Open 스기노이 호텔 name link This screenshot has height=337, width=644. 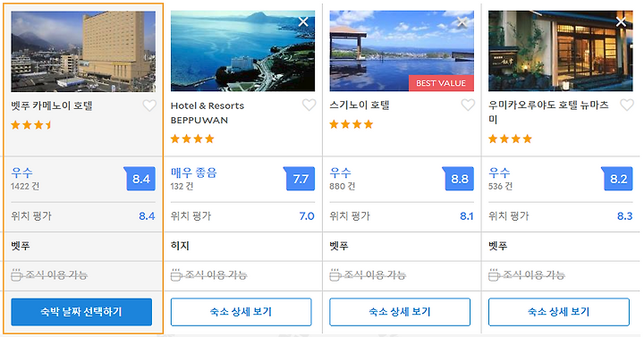point(360,105)
